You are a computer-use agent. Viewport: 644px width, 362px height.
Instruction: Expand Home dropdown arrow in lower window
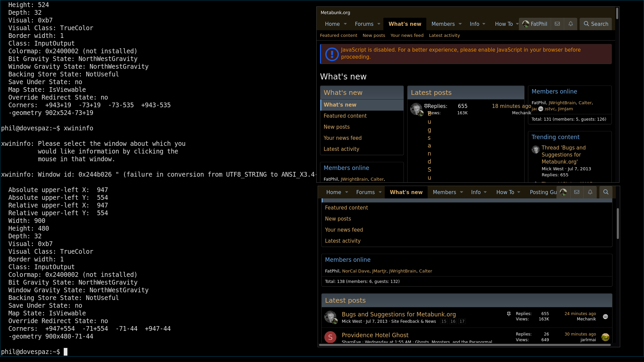point(346,192)
